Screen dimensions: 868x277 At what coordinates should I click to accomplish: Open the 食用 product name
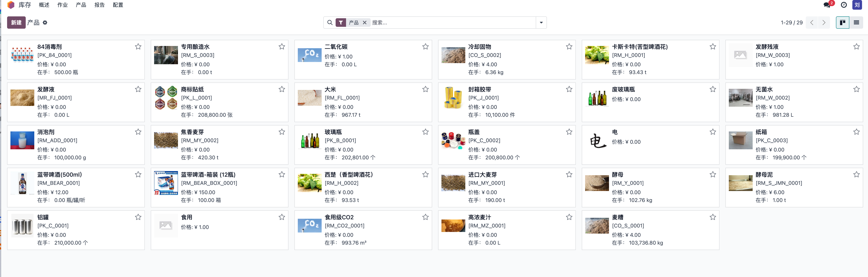187,217
